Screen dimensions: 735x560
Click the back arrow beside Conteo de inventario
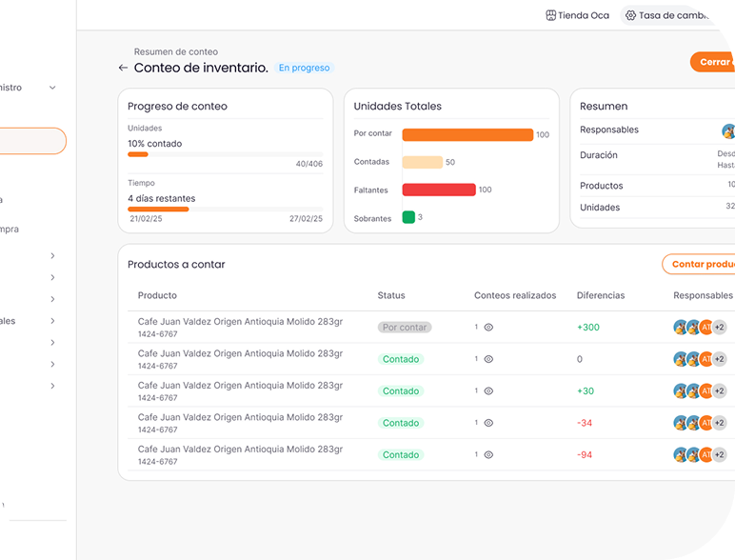tap(123, 69)
